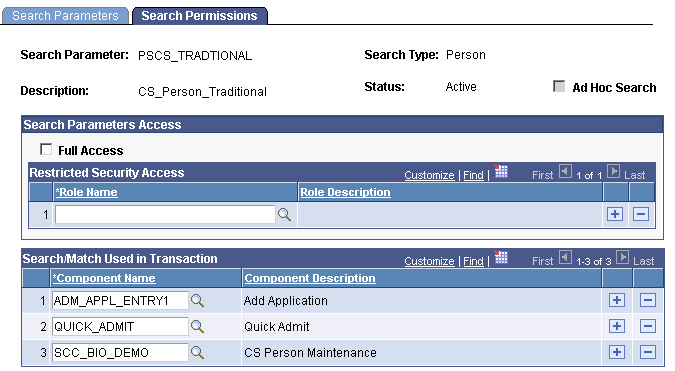Sort by Role Description column

(345, 192)
